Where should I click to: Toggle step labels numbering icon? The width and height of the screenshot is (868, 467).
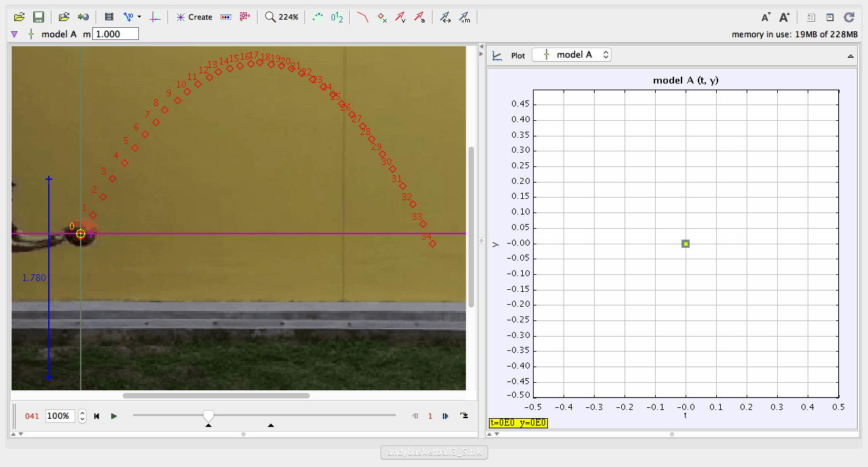coord(337,17)
